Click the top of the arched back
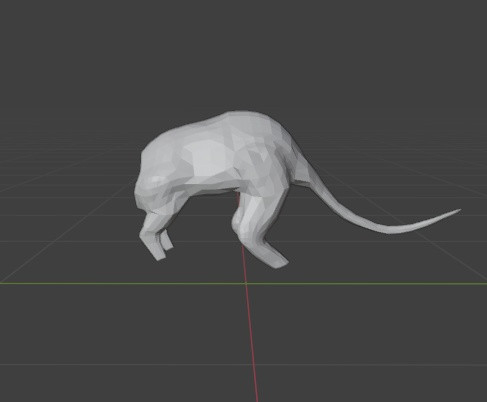The height and width of the screenshot is (402, 487). tap(240, 116)
